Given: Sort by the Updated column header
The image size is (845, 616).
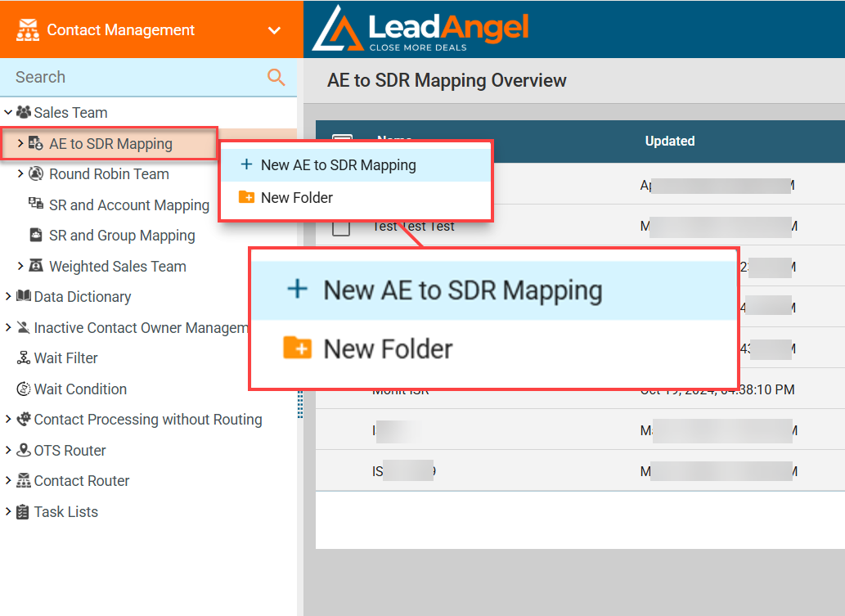Looking at the screenshot, I should 669,141.
